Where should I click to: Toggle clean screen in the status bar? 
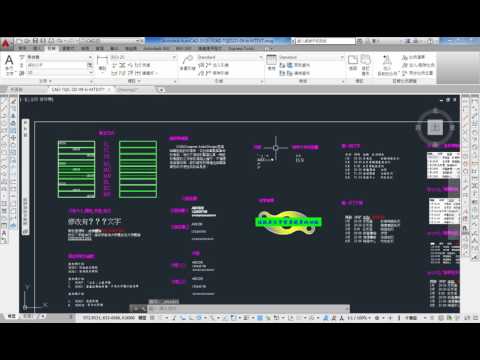pos(468,318)
